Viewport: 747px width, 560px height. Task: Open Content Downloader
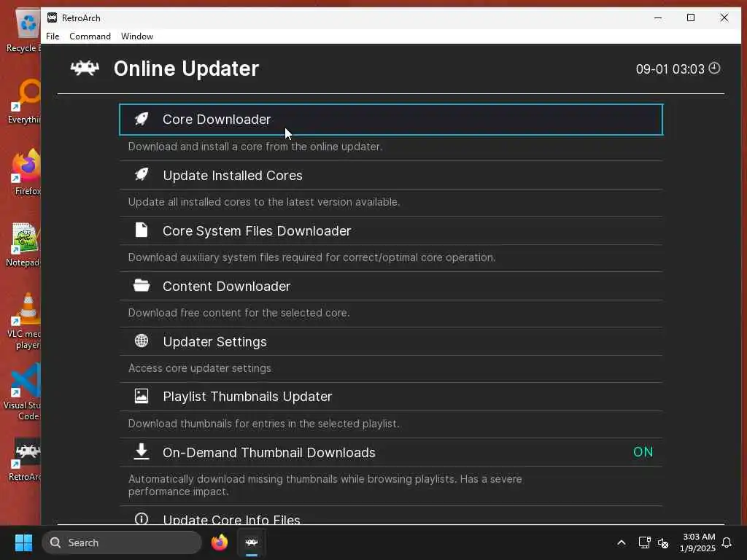click(x=391, y=286)
